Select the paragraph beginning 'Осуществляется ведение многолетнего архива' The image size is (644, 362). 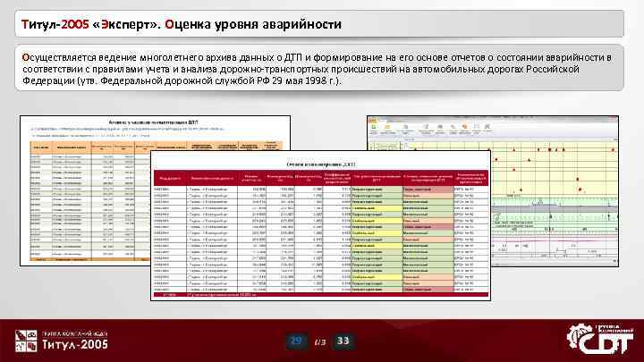coord(317,69)
